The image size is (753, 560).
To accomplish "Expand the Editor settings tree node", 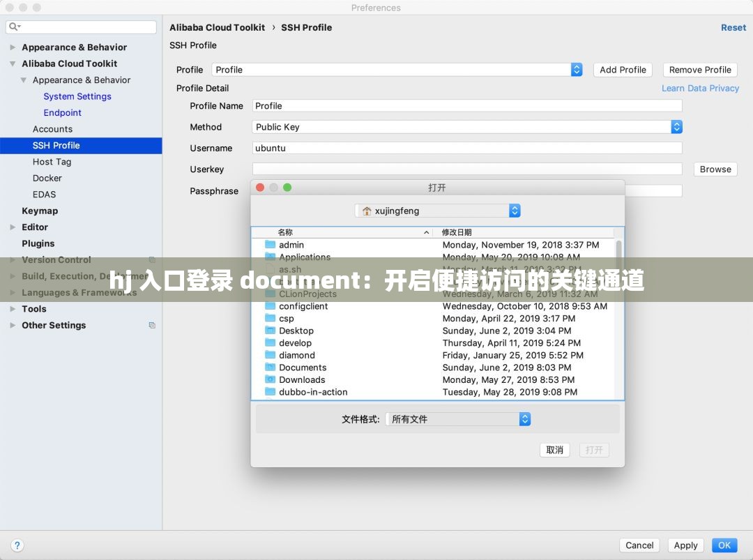I will pos(11,227).
